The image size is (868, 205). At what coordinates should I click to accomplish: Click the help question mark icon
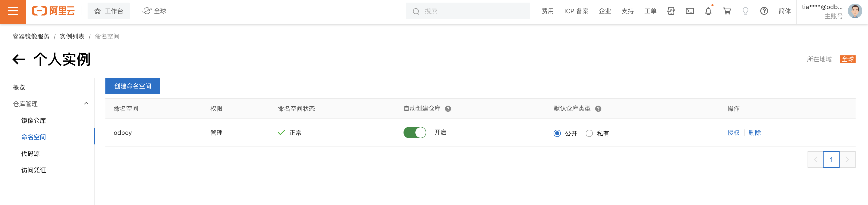tap(764, 11)
